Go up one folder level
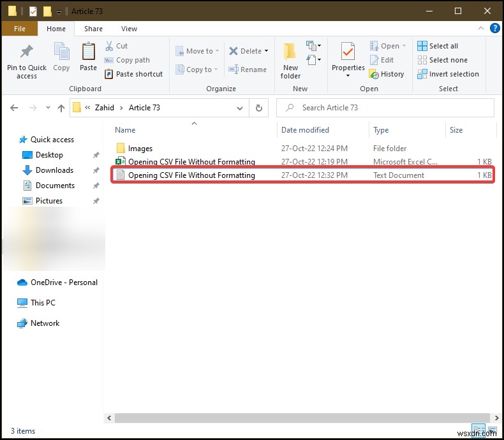The image size is (504, 440). pyautogui.click(x=61, y=108)
